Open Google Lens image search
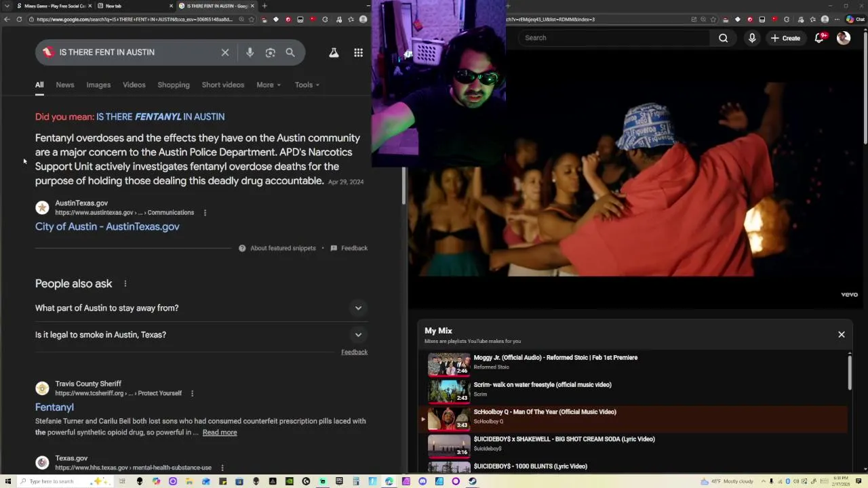868x488 pixels. pyautogui.click(x=270, y=52)
